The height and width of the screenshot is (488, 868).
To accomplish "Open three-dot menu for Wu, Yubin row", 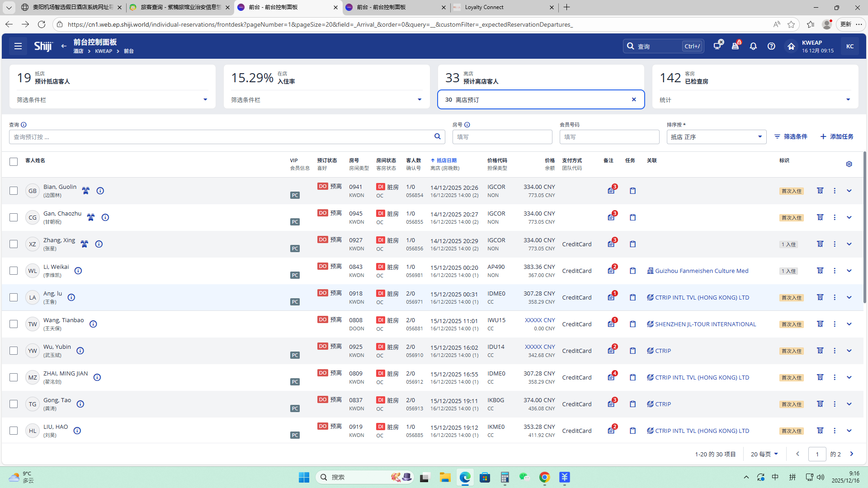I will pyautogui.click(x=835, y=351).
